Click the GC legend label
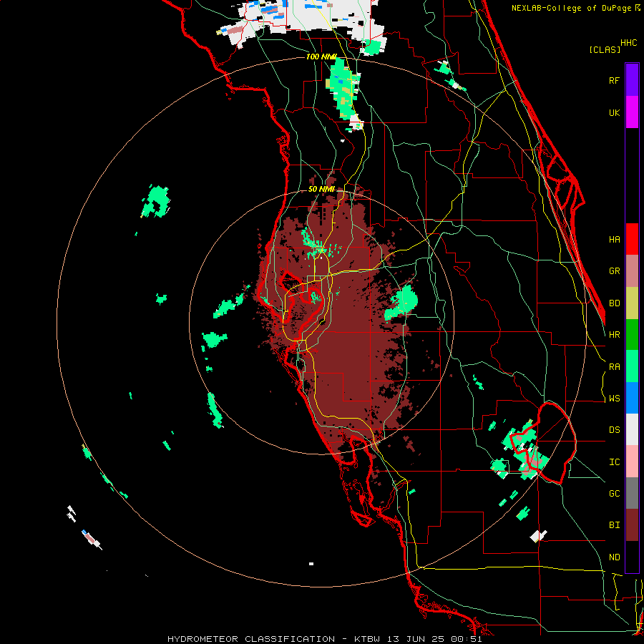 pyautogui.click(x=614, y=494)
